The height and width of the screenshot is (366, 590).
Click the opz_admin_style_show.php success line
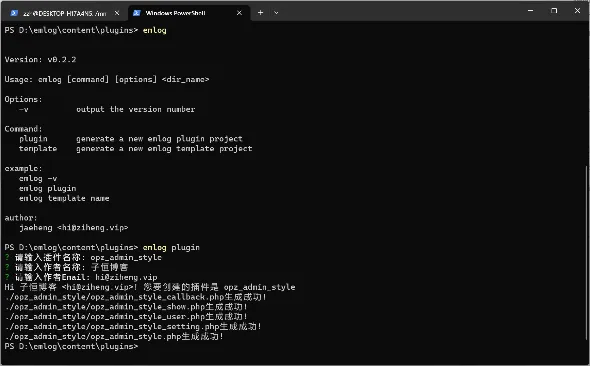tap(126, 307)
